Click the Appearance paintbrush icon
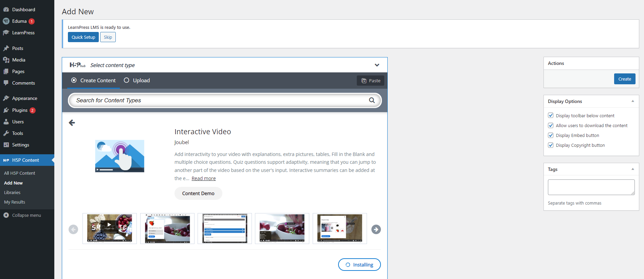This screenshot has height=279, width=644. point(6,98)
